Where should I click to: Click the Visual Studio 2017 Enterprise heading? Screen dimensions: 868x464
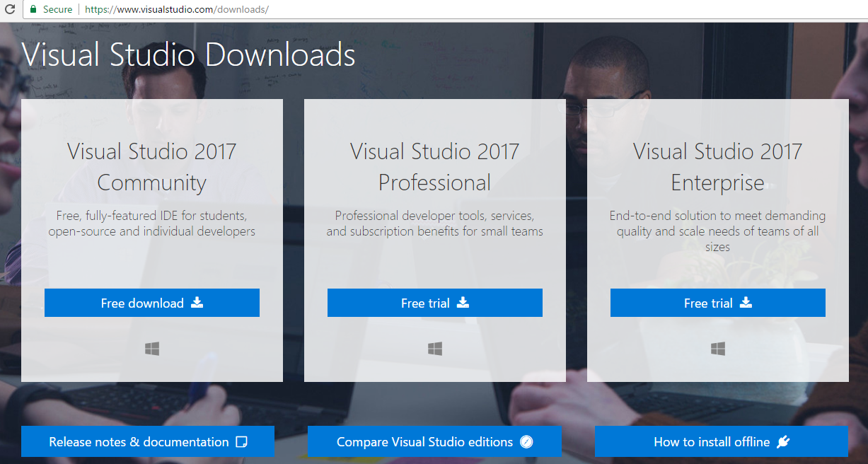(x=718, y=167)
